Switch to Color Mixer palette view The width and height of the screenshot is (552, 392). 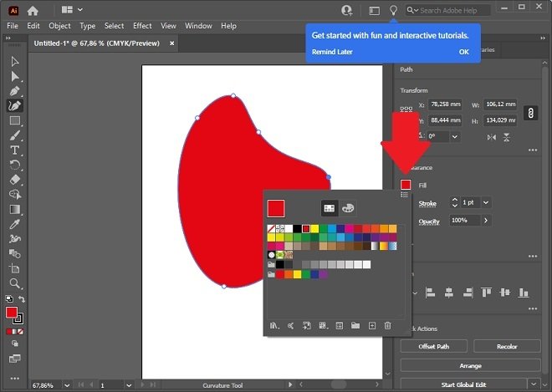(348, 208)
